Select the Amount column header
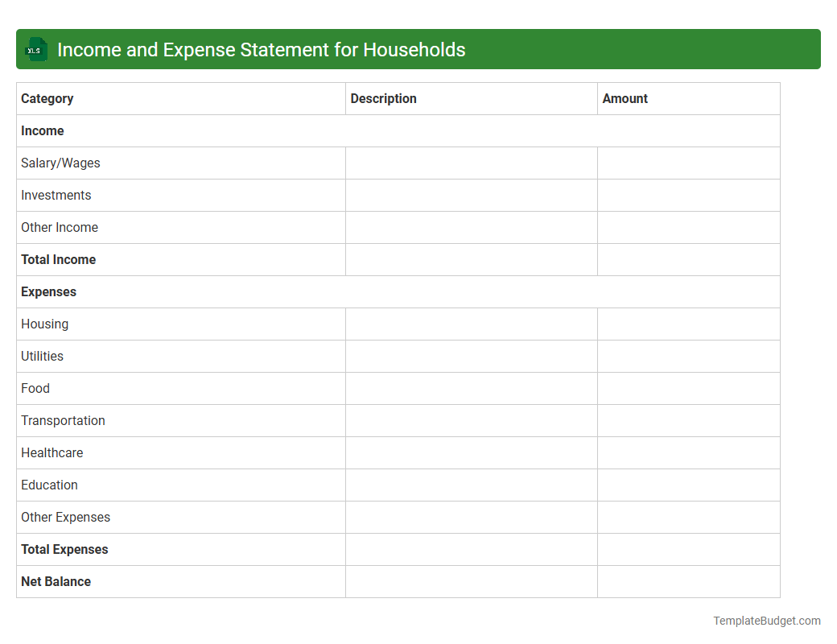The image size is (837, 644). (x=625, y=98)
